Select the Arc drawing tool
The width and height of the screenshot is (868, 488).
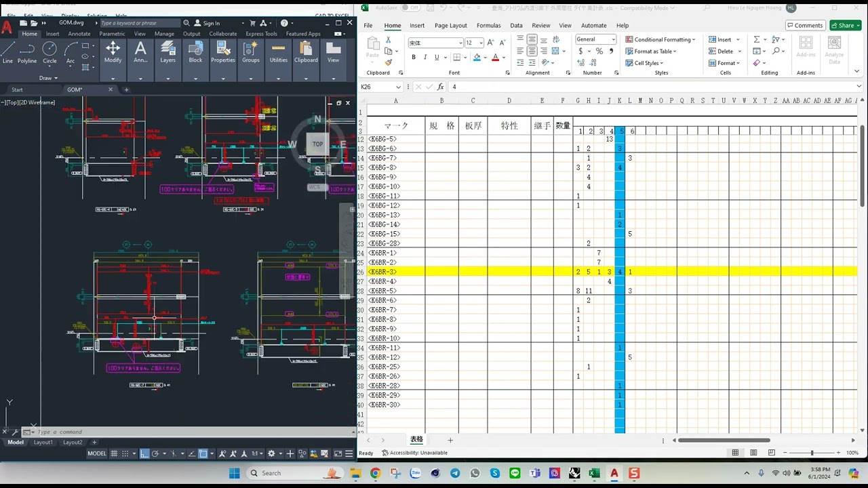click(x=71, y=52)
